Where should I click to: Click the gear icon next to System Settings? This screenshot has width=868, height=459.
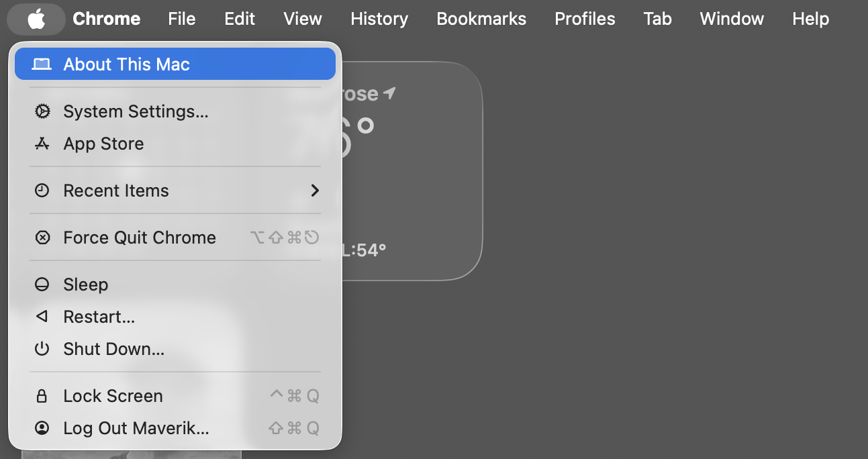coord(42,111)
